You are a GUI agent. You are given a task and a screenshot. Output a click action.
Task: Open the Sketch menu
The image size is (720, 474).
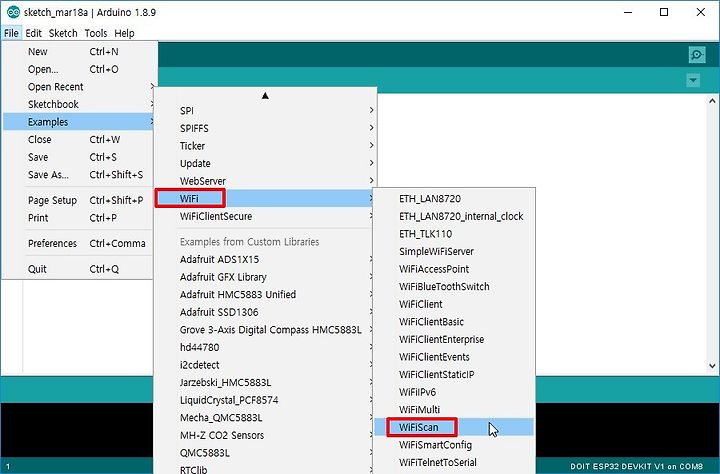(63, 33)
